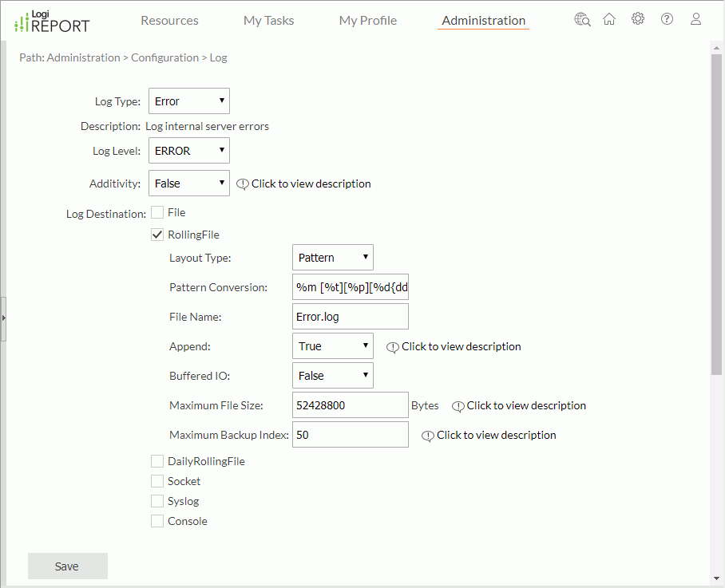The image size is (725, 588).
Task: Go to home via house icon
Action: point(609,20)
